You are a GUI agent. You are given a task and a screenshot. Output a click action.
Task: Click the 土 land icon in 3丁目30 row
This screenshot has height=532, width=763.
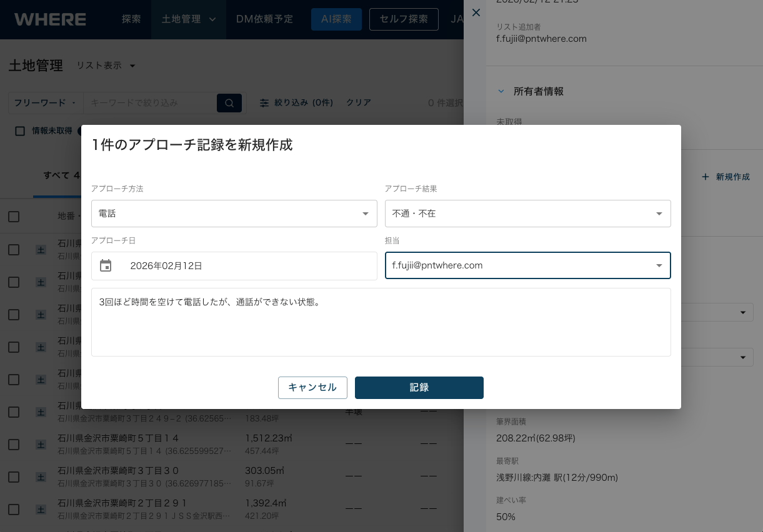[x=41, y=477]
